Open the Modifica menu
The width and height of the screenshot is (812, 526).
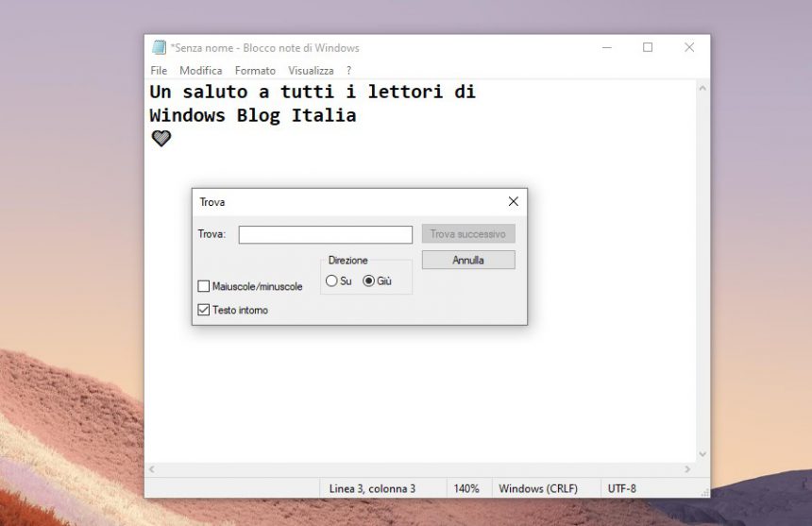(x=200, y=71)
